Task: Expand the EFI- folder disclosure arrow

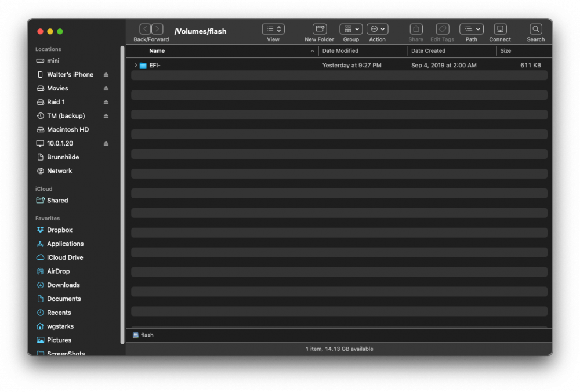Action: [136, 65]
